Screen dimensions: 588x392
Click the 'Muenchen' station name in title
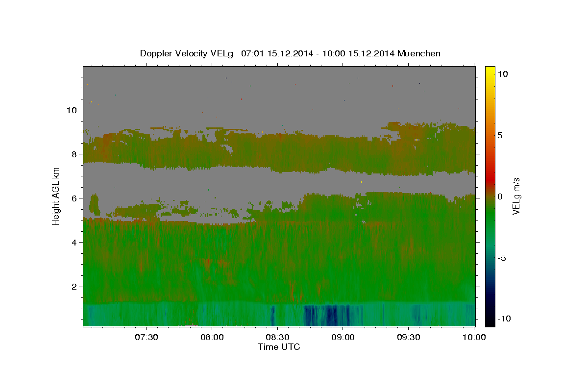(x=419, y=53)
